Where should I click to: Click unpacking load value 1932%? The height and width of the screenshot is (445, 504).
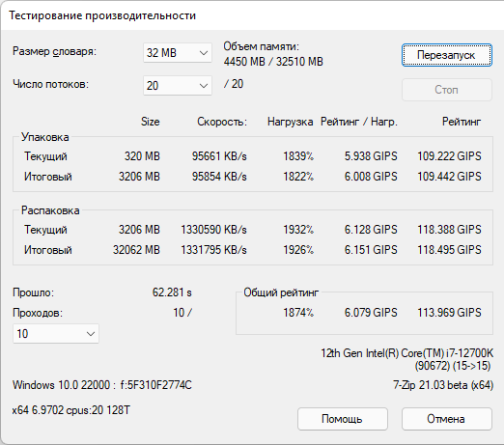pos(298,230)
